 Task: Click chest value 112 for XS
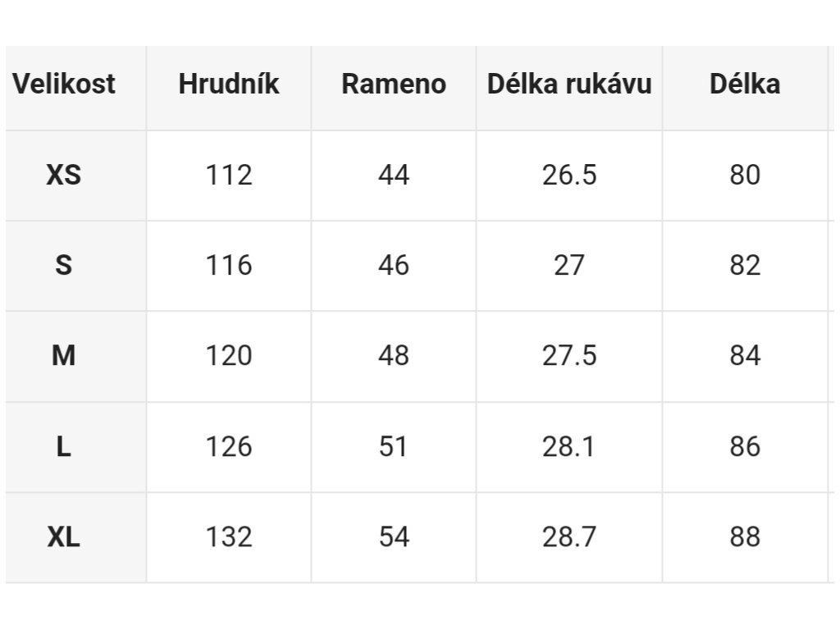[229, 176]
